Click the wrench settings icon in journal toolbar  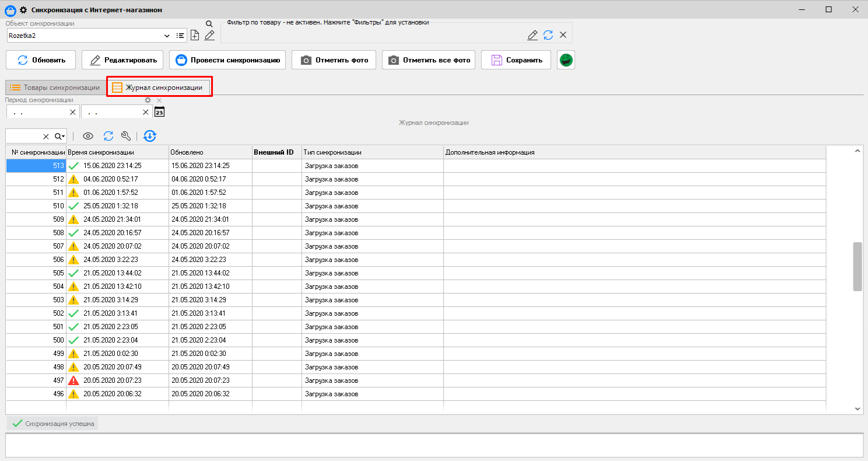point(125,136)
